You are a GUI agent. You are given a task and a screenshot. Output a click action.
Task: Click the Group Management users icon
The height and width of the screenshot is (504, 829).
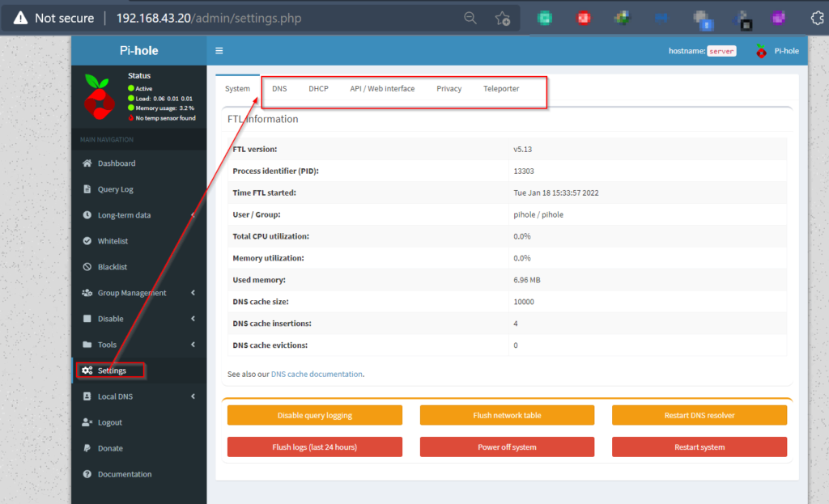click(x=87, y=293)
